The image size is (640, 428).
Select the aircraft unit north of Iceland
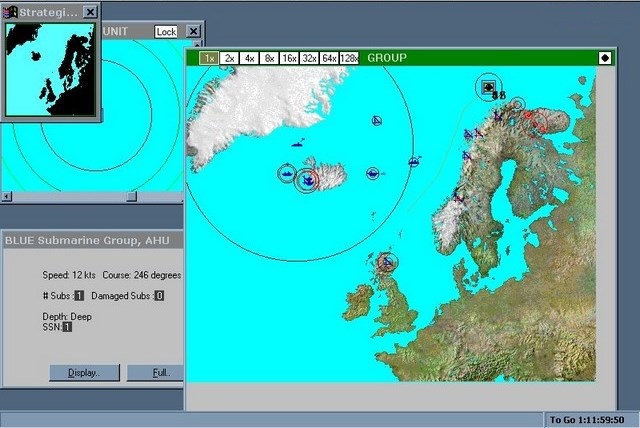pyautogui.click(x=376, y=120)
